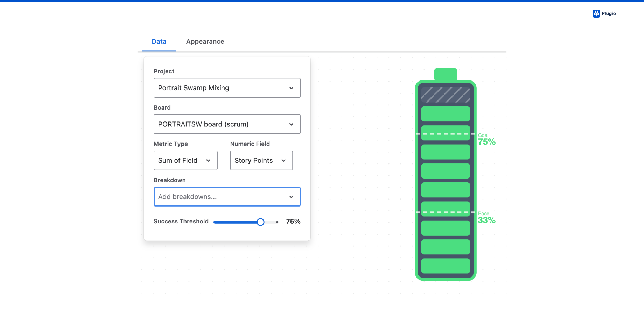Viewport: 644px width, 315px height.
Task: Click the 75% threshold value text
Action: 293,222
